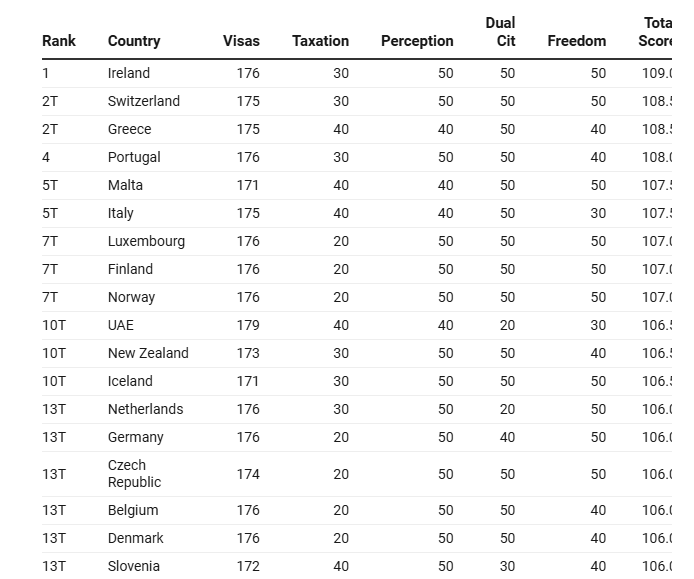The width and height of the screenshot is (694, 579).
Task: Click the Rank column header
Action: pyautogui.click(x=59, y=41)
